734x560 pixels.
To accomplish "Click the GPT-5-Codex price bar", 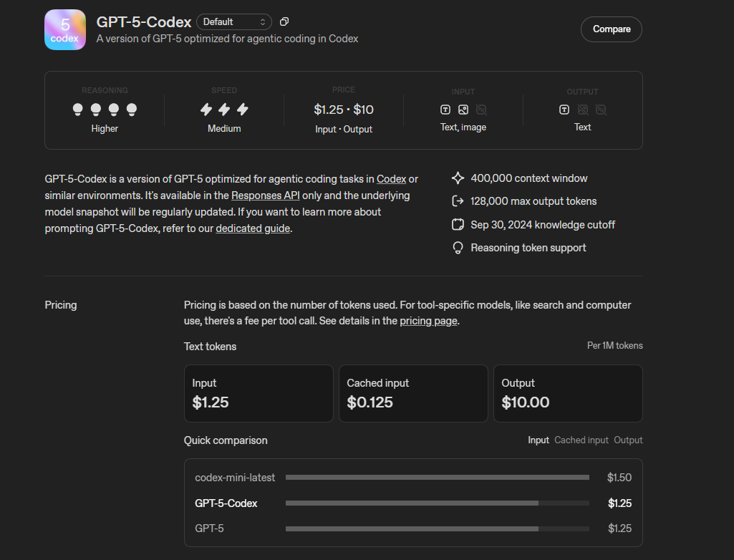I will click(412, 503).
